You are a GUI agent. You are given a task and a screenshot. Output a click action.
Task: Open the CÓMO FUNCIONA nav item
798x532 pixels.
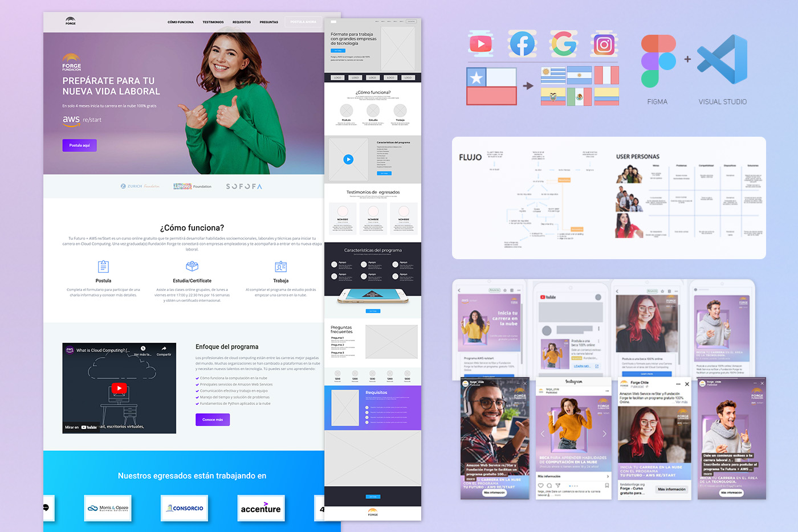point(180,22)
